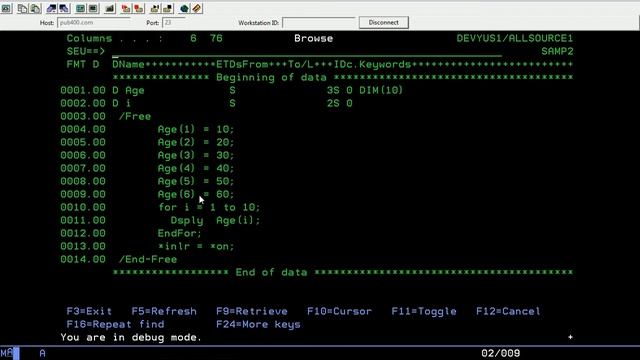Place cursor on the SEU==> command line

pos(307,52)
